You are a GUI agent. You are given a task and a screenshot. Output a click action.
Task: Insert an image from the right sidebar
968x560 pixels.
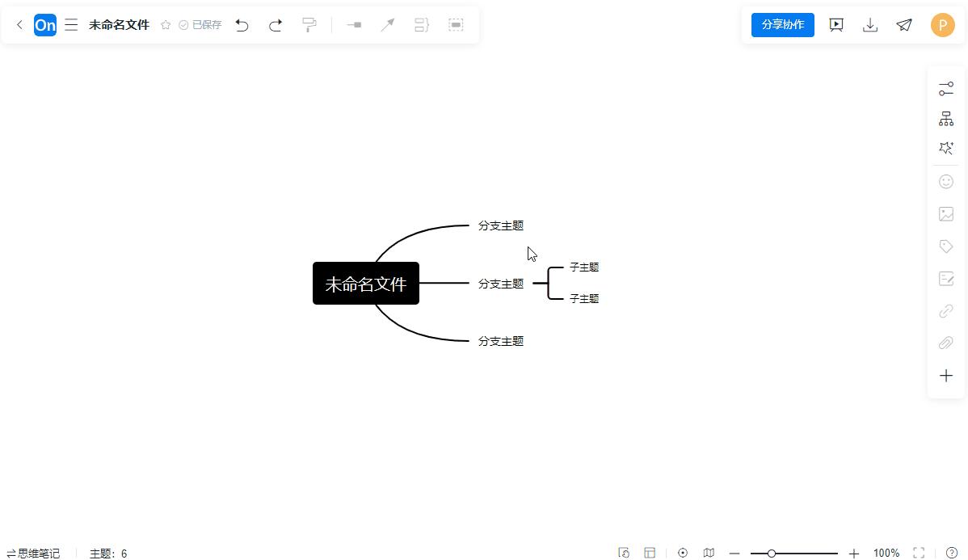tap(946, 213)
